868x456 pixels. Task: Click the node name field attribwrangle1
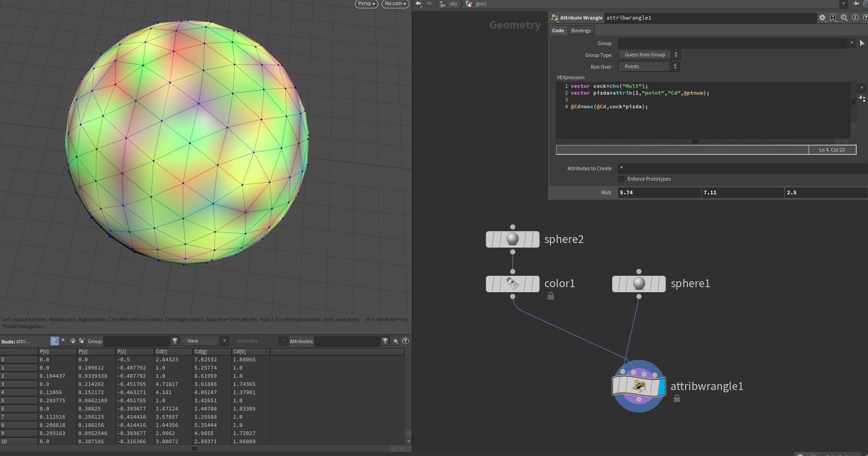pos(710,18)
